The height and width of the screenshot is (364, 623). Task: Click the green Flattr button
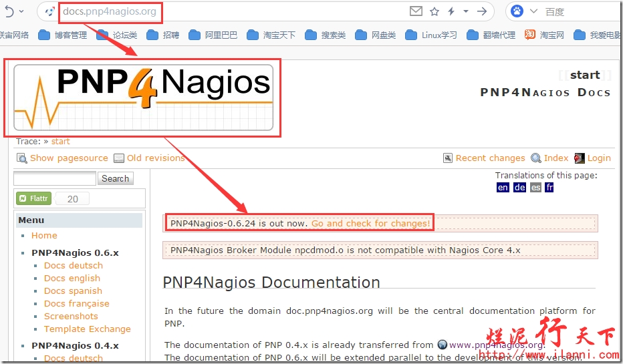34,198
